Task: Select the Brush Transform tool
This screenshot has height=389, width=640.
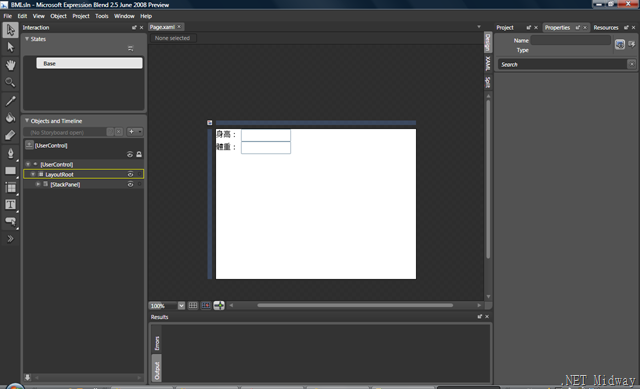Action: (10, 135)
